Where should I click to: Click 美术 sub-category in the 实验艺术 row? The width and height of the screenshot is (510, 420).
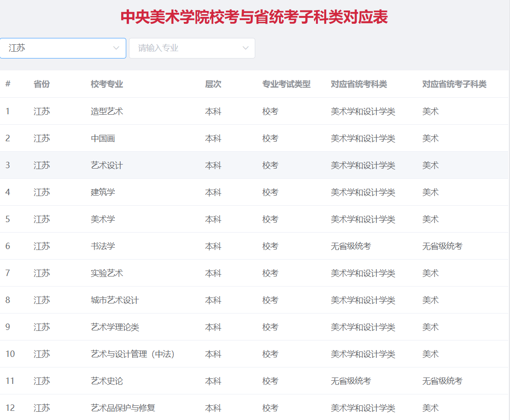[x=430, y=273]
